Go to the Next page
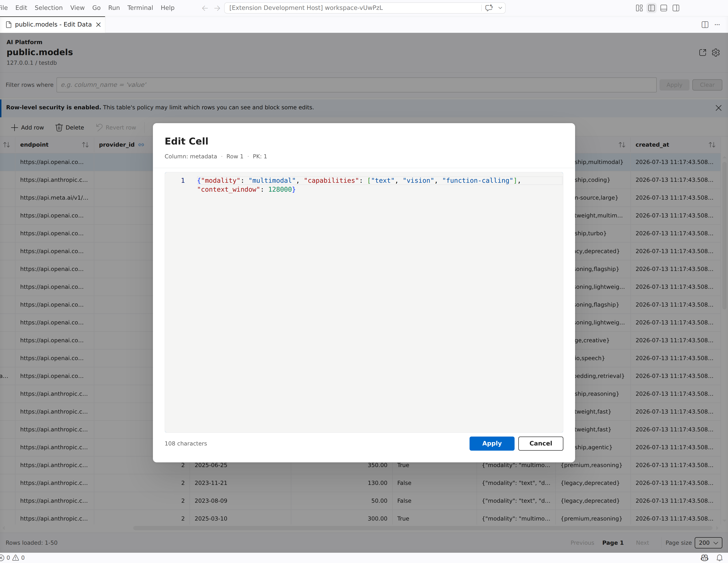This screenshot has width=728, height=563. pyautogui.click(x=642, y=543)
